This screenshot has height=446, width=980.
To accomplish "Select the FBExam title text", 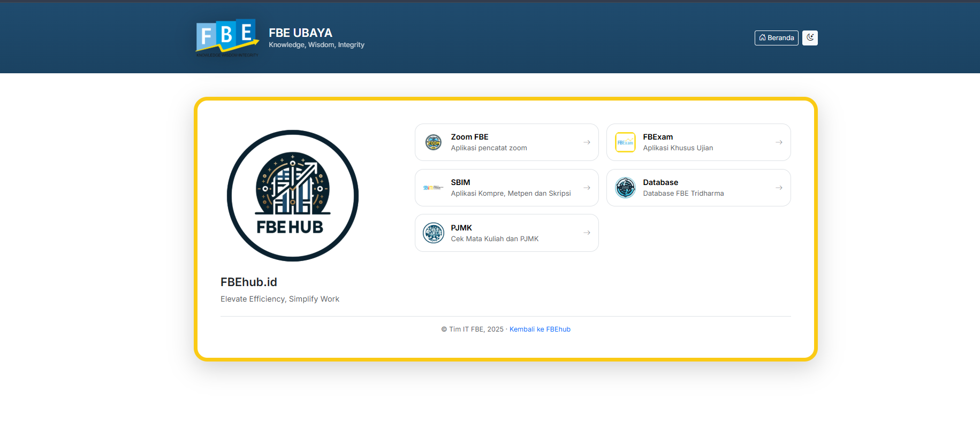I will coord(658,137).
